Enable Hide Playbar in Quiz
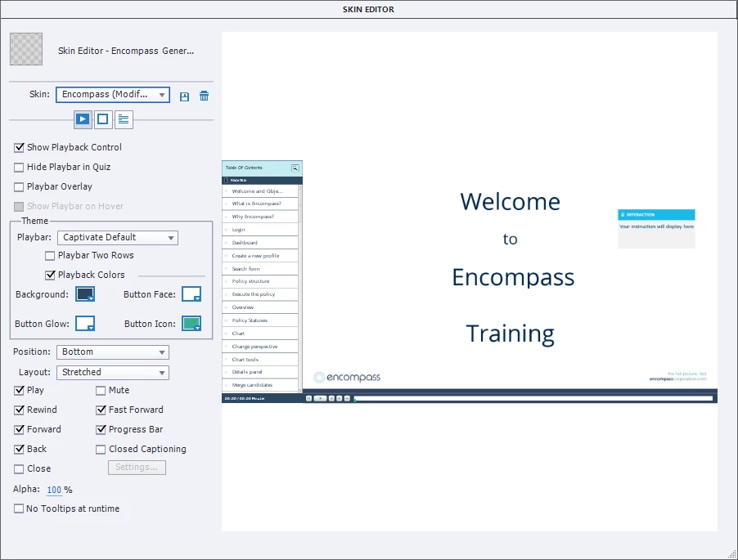 19,168
